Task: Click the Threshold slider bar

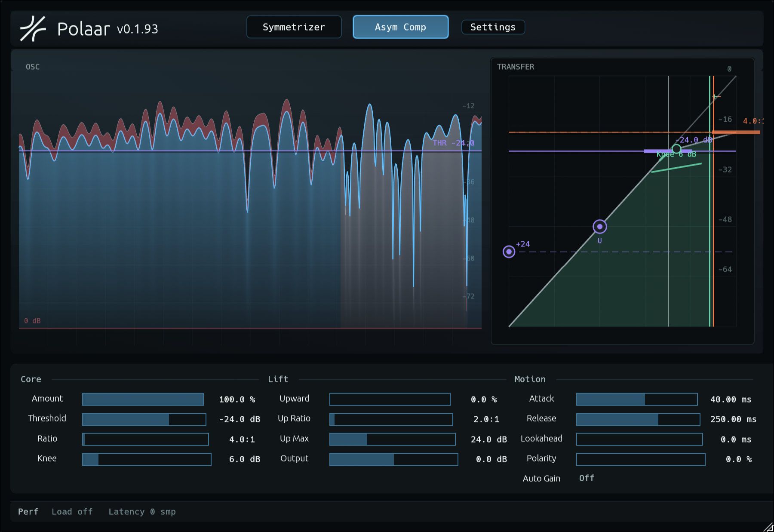Action: [x=144, y=419]
